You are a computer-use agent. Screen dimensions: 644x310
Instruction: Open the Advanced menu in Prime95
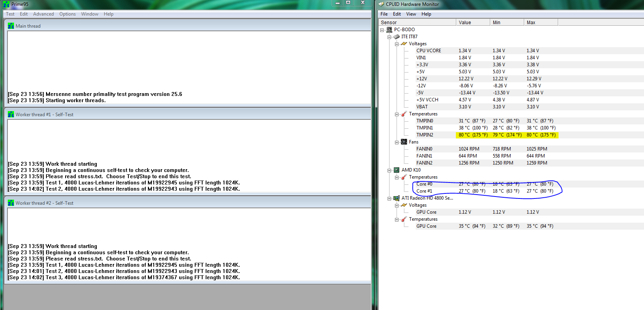[43, 14]
